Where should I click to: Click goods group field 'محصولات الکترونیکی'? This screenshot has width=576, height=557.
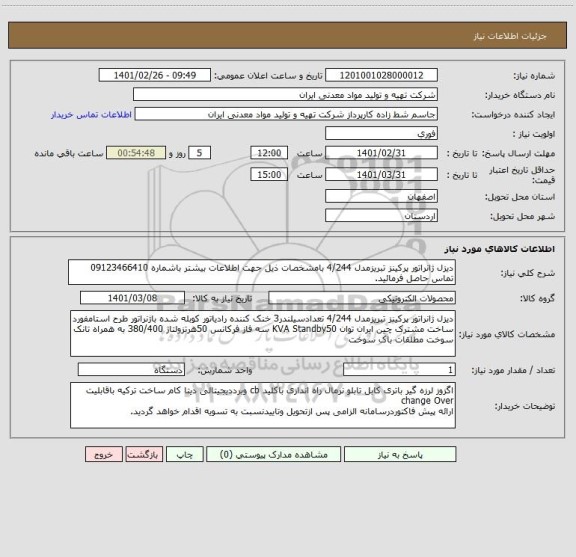[362, 298]
